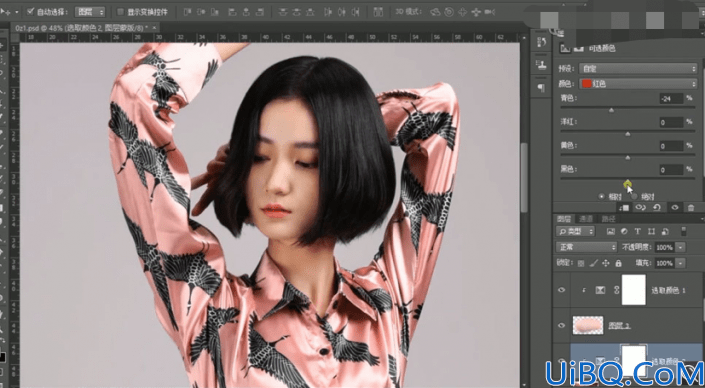Viewport: 705px width, 388px height.
Task: Click the Align left edges icon
Action: click(x=232, y=12)
